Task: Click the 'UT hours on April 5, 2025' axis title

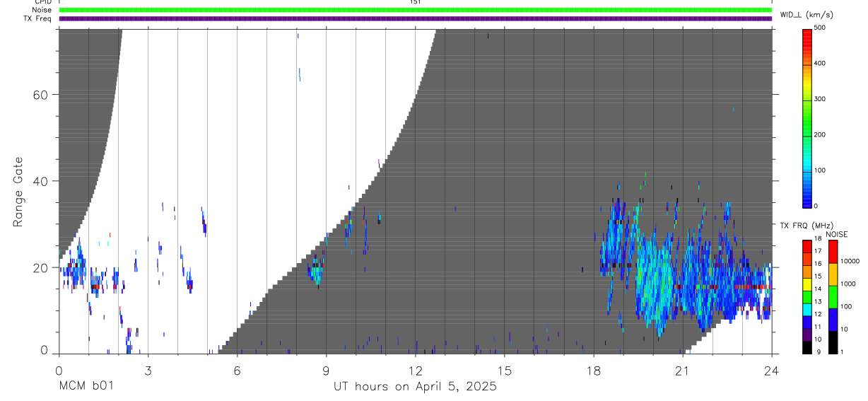Action: pos(415,386)
